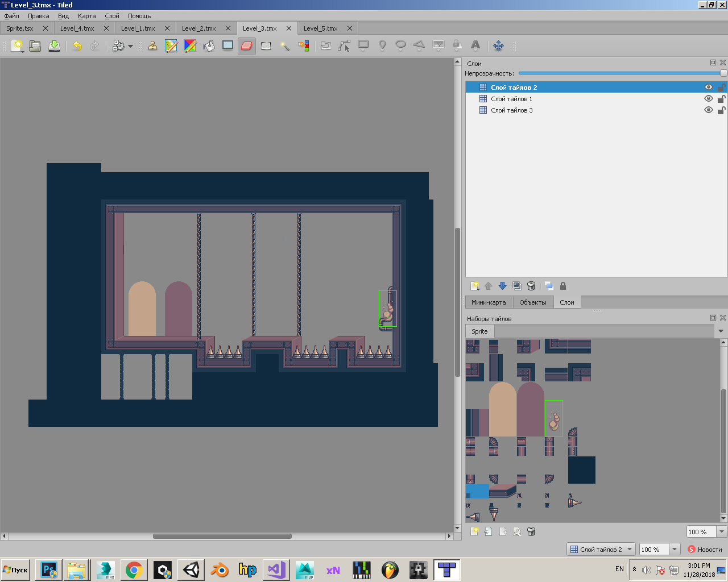Screen dimensions: 728x582
Task: Toggle visibility of Слой тайлов 1
Action: (708, 99)
